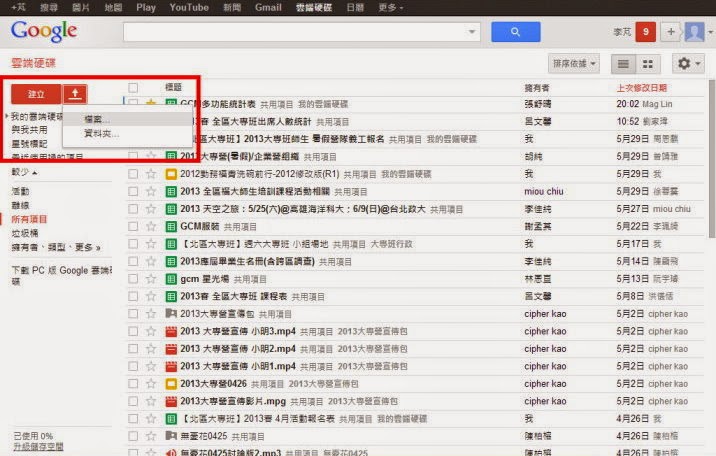Star the 2013春 全區大專班 課程表 file
This screenshot has width=716, height=456.
click(151, 296)
